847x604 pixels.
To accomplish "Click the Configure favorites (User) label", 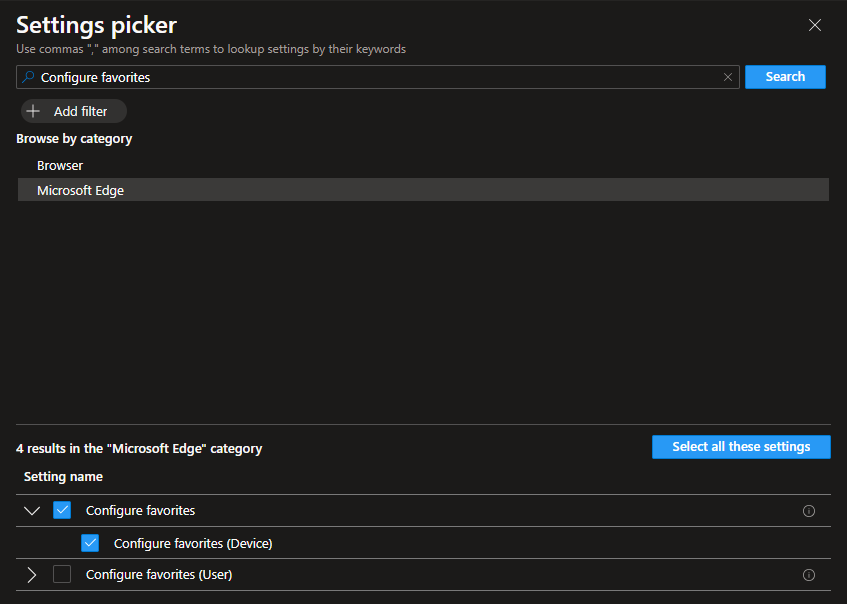I will tap(159, 575).
